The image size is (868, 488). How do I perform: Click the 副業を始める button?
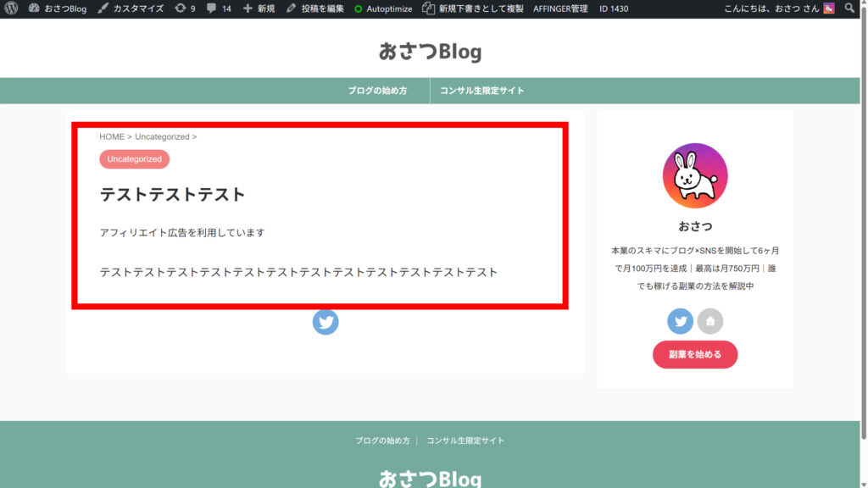tap(695, 355)
